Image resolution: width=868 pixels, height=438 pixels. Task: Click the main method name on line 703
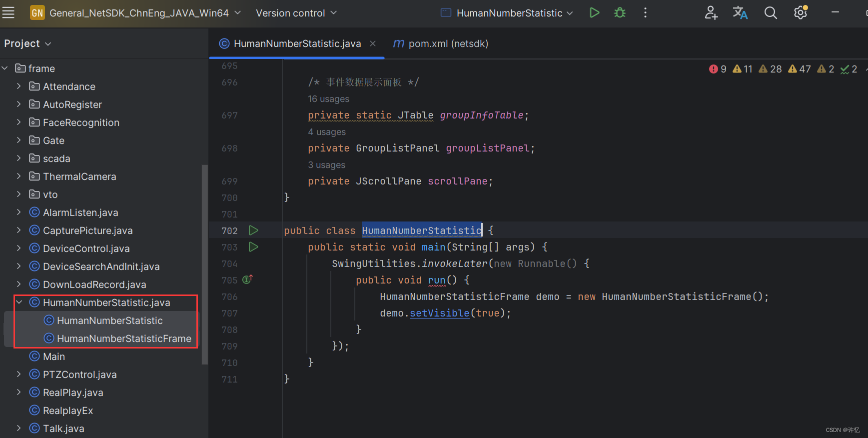click(x=433, y=247)
